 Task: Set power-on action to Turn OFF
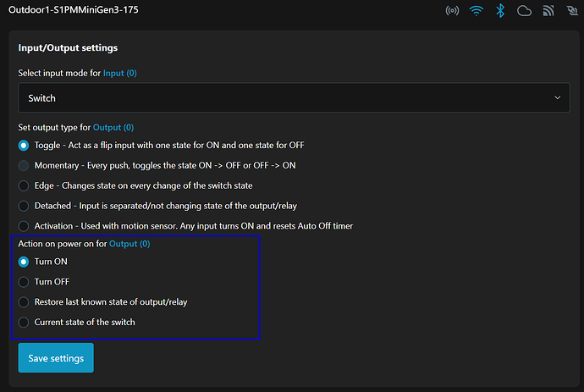[x=24, y=282]
